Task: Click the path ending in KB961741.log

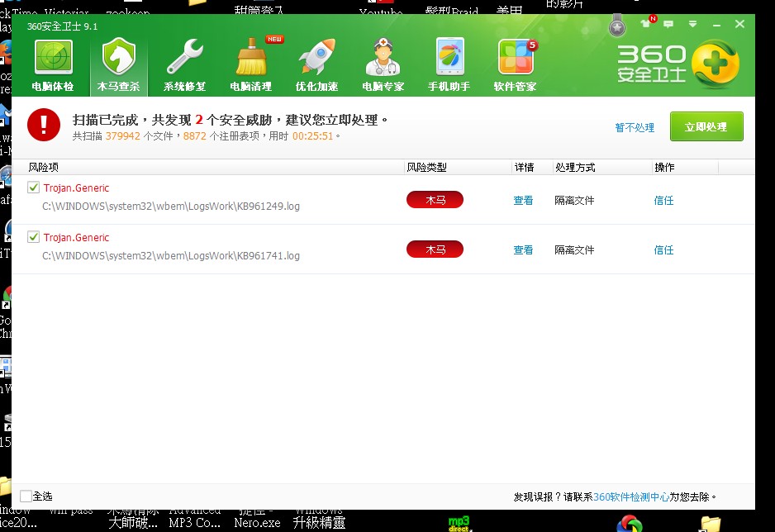Action: tap(171, 255)
